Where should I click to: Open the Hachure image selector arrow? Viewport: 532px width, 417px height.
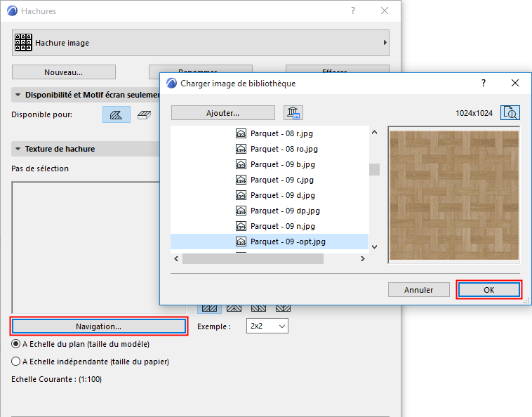(x=385, y=43)
